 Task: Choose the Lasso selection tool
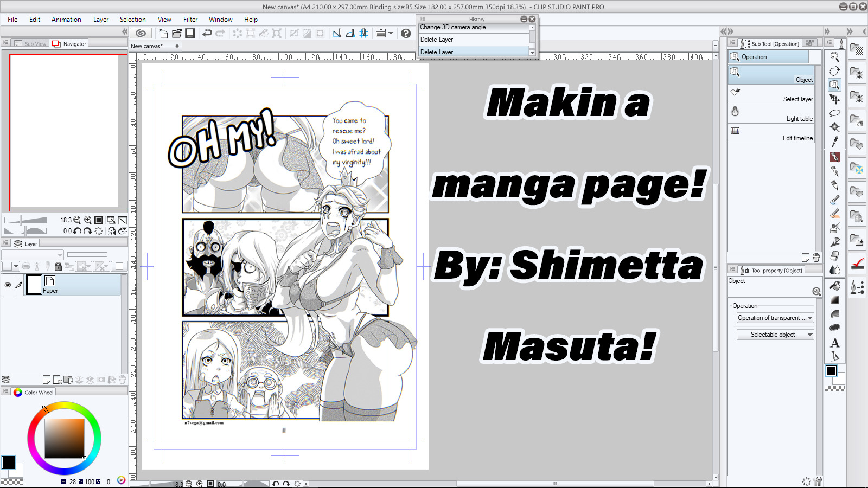tap(834, 113)
